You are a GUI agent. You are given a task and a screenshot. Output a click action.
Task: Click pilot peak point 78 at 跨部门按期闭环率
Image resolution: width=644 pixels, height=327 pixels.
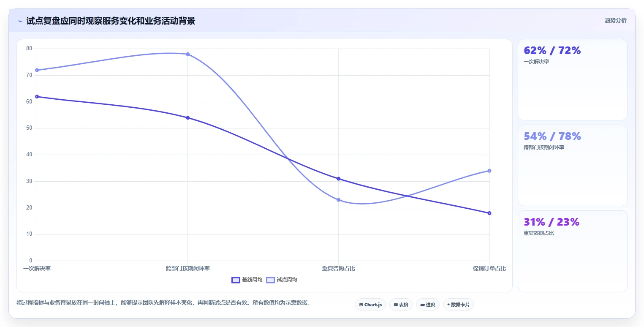pyautogui.click(x=187, y=54)
